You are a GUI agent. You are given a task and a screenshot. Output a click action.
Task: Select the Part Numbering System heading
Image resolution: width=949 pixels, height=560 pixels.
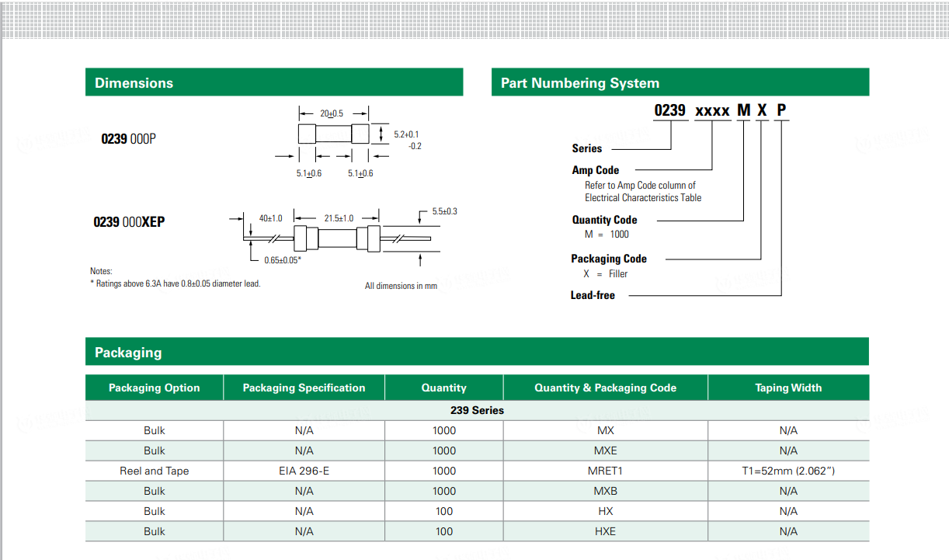pos(579,83)
